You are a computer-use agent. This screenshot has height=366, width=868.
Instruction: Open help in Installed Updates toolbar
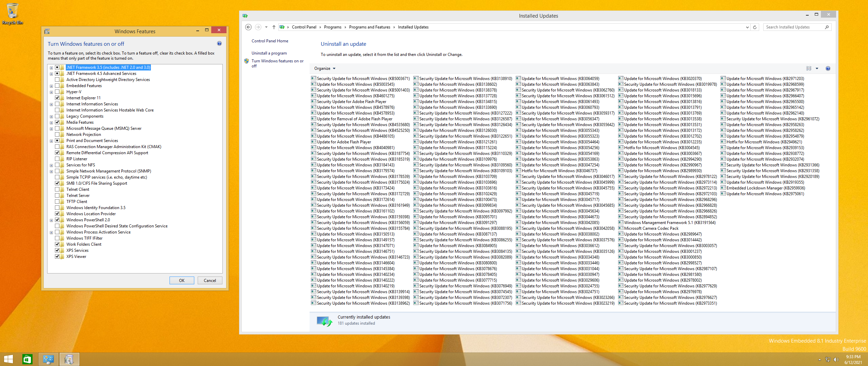click(x=828, y=68)
